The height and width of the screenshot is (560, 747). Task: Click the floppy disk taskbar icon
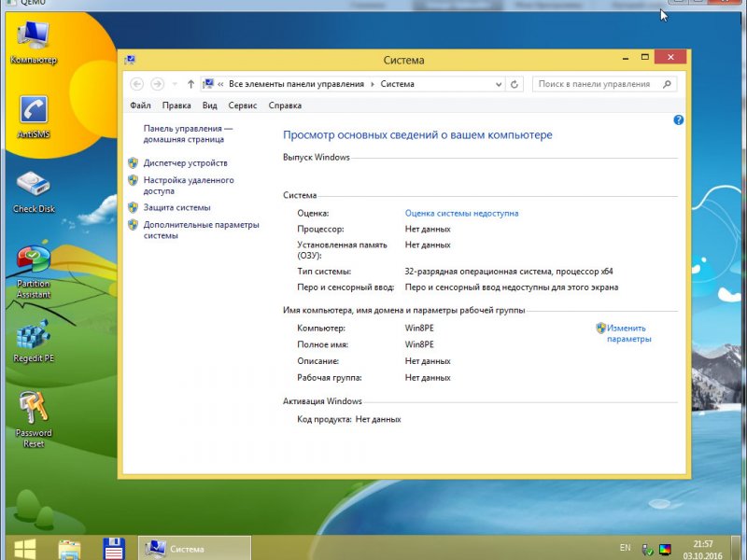click(x=114, y=549)
